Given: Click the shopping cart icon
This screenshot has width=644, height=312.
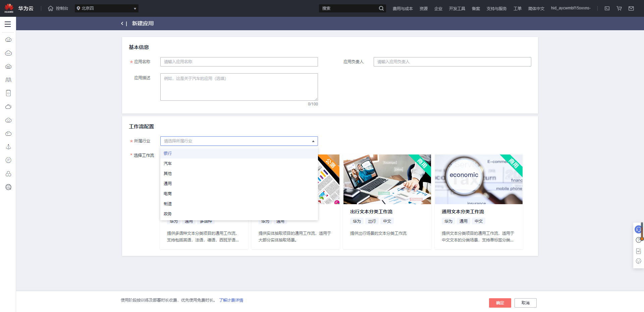Looking at the screenshot, I should [x=619, y=8].
